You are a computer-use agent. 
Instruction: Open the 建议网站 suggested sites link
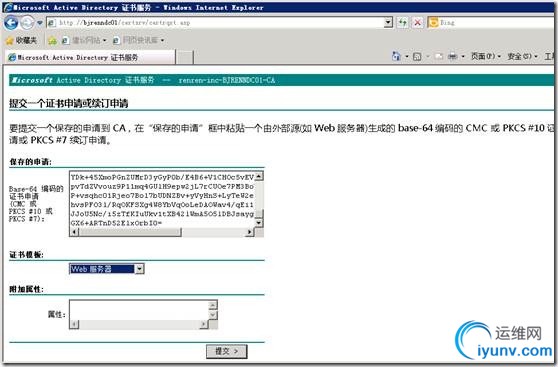click(84, 40)
